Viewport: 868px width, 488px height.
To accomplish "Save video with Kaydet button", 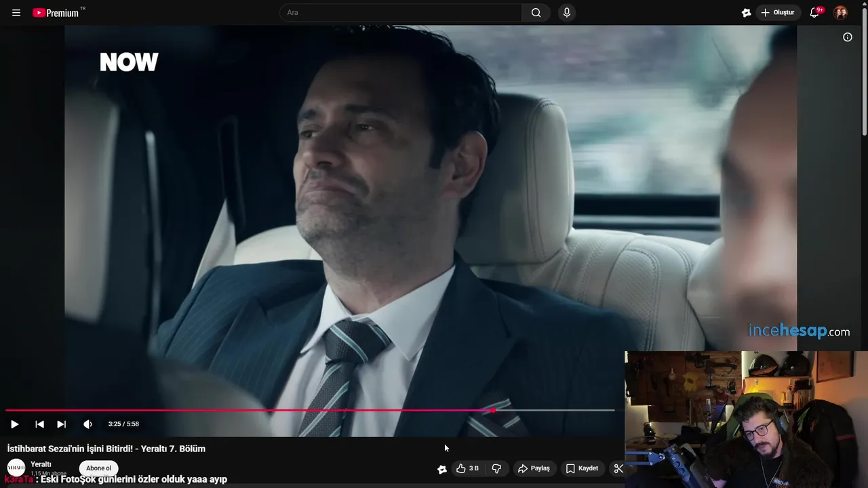I will pos(582,468).
